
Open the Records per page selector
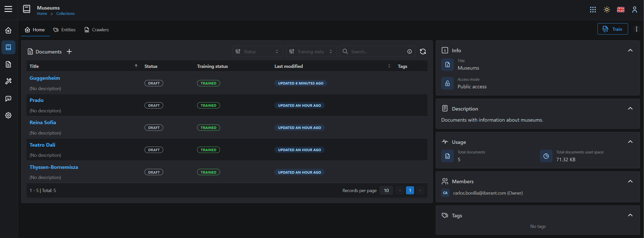point(386,190)
